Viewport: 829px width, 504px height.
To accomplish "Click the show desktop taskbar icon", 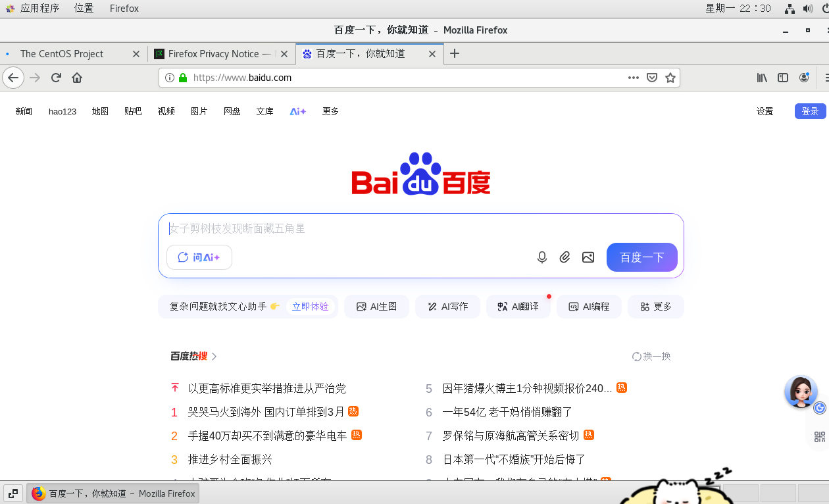I will [13, 493].
